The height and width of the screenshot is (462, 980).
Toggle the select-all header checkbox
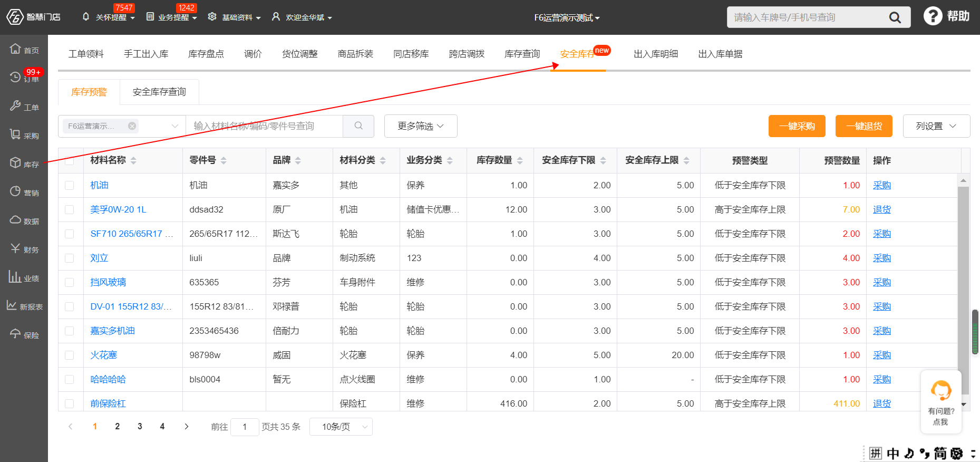click(70, 161)
